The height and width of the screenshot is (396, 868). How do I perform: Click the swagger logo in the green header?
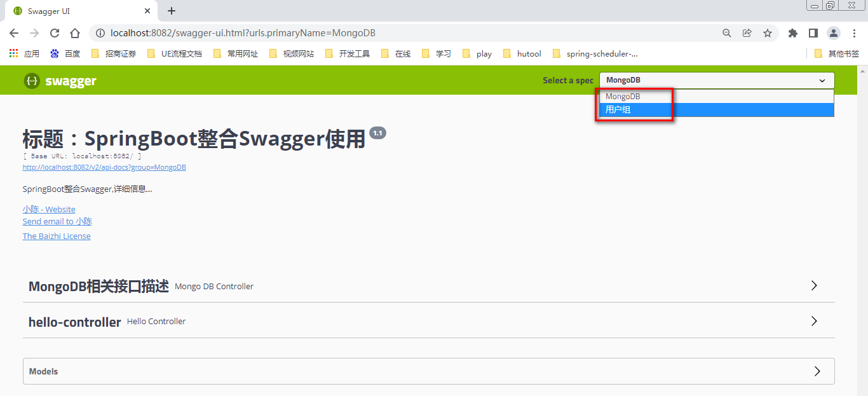60,81
